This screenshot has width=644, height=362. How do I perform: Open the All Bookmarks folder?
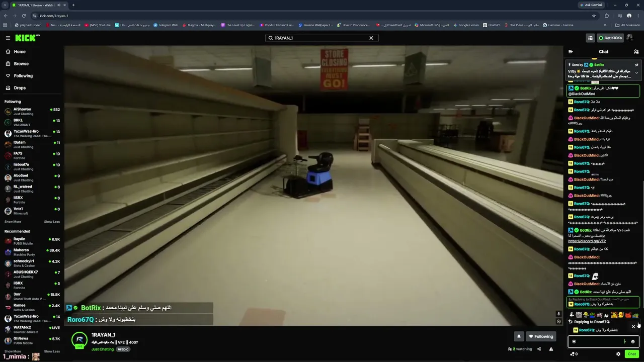coord(627,25)
